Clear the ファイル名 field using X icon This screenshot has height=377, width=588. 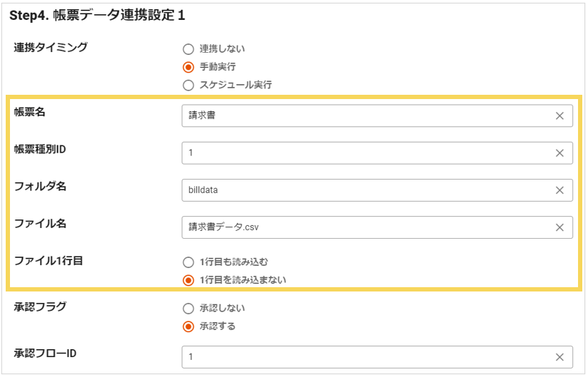click(559, 227)
